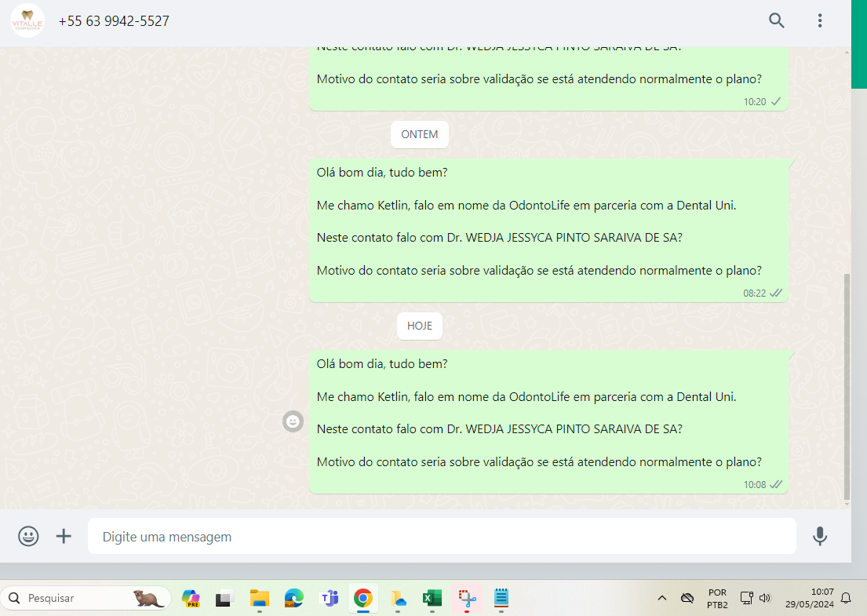Click the POR PTB2 language indicator
The width and height of the screenshot is (867, 616).
pyautogui.click(x=717, y=598)
